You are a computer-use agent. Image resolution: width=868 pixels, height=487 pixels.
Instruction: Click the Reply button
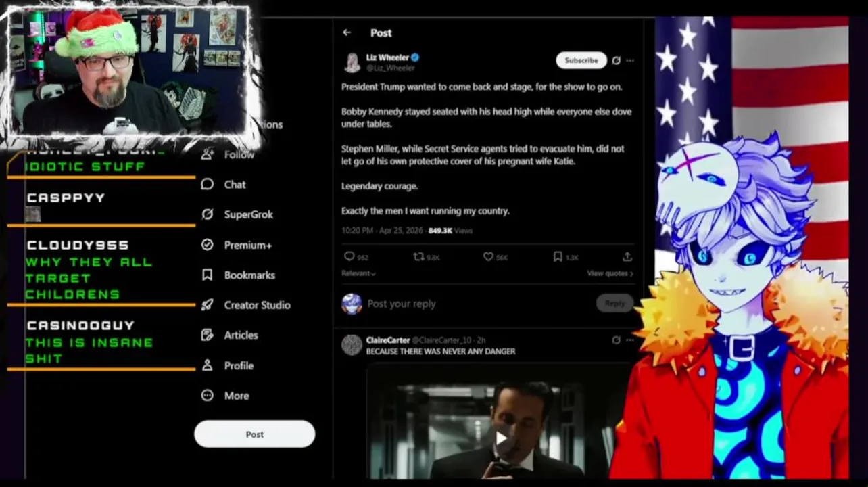pyautogui.click(x=614, y=303)
